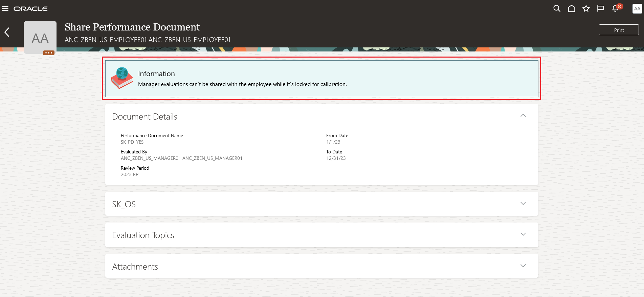
Task: Select the From Date value '1/1/23'
Action: coord(333,142)
